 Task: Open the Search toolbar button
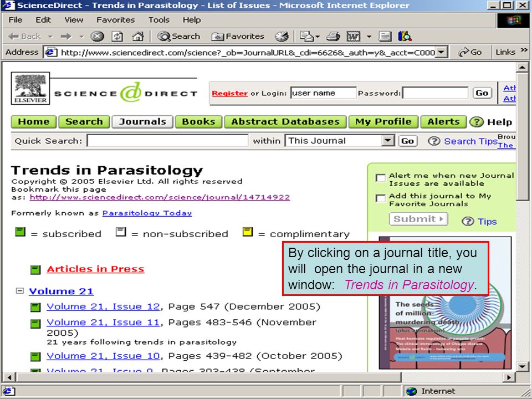pyautogui.click(x=179, y=37)
